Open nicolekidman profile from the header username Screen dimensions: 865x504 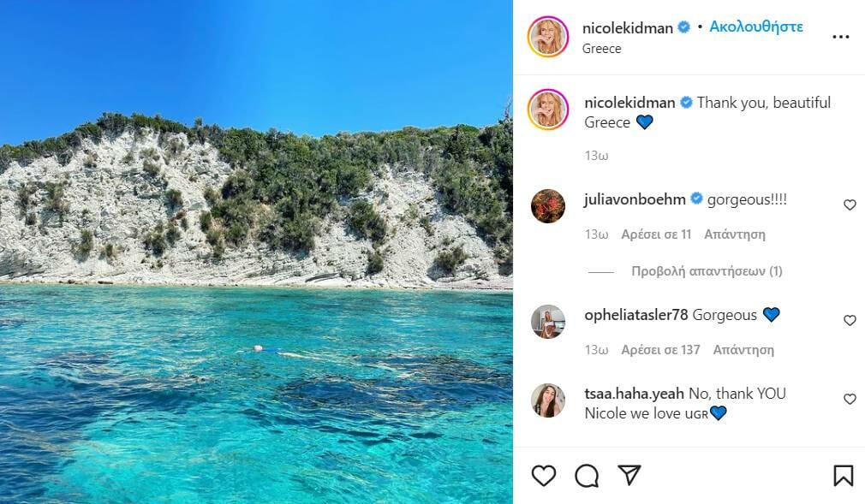coord(628,27)
